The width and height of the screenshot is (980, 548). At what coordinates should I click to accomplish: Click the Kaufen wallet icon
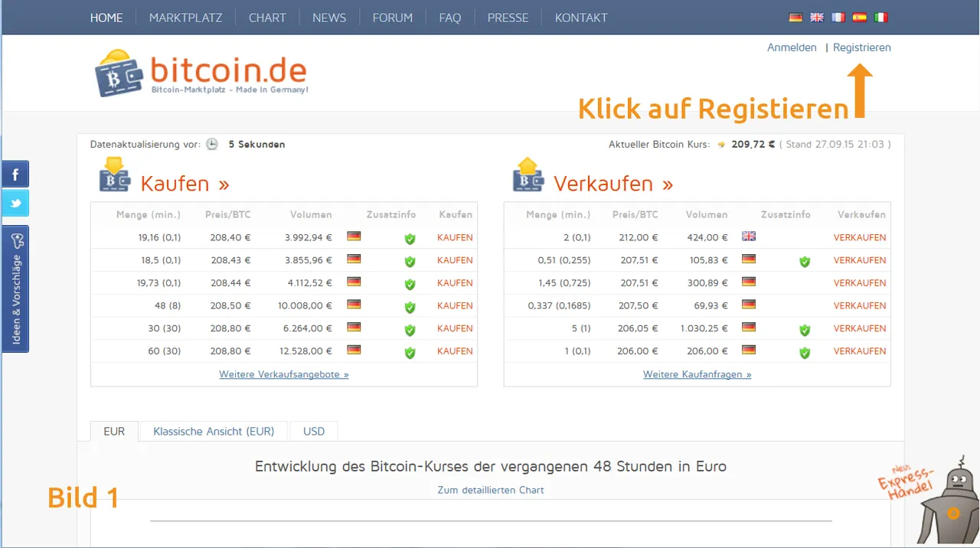pos(115,175)
